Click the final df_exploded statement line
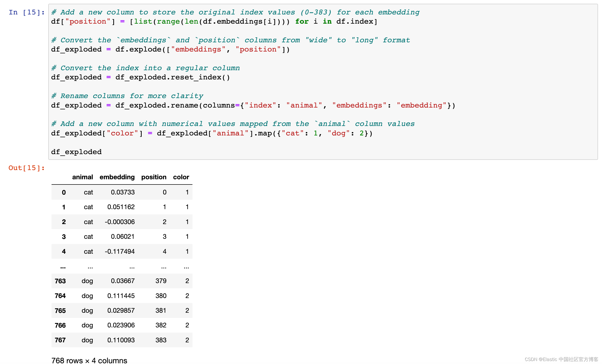The width and height of the screenshot is (602, 364). 76,152
